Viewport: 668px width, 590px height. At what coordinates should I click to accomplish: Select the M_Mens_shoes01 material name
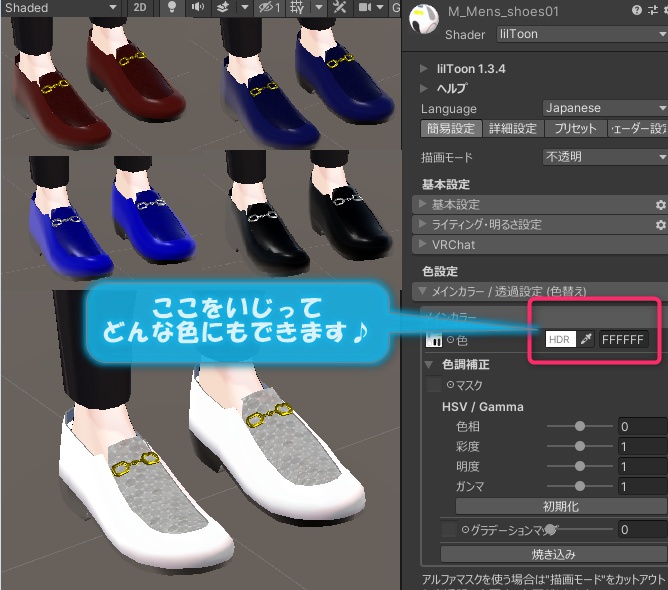coord(503,12)
